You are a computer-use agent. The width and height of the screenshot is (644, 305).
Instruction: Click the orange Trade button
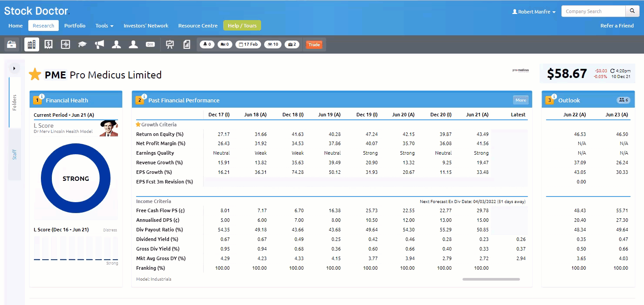coord(314,44)
